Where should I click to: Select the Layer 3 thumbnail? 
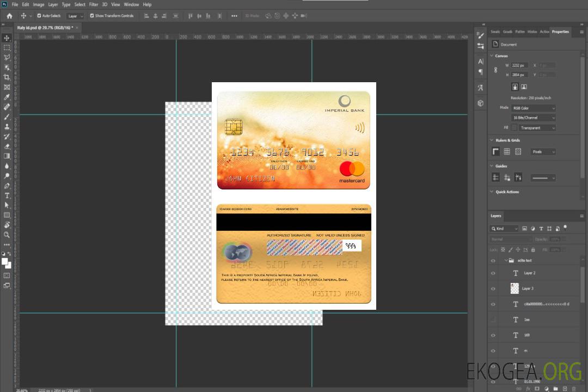coord(515,289)
